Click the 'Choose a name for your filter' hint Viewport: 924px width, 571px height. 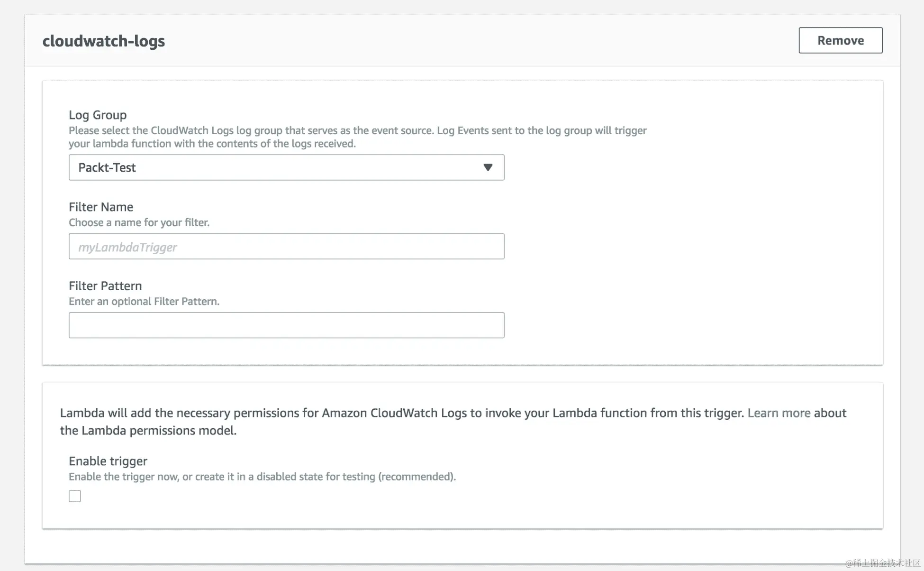click(139, 222)
